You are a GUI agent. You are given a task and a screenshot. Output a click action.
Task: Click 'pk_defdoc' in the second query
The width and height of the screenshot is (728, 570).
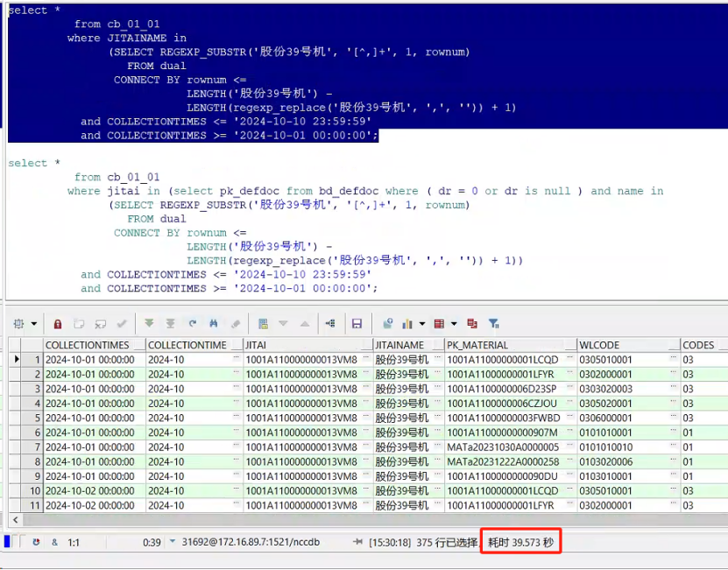(250, 191)
